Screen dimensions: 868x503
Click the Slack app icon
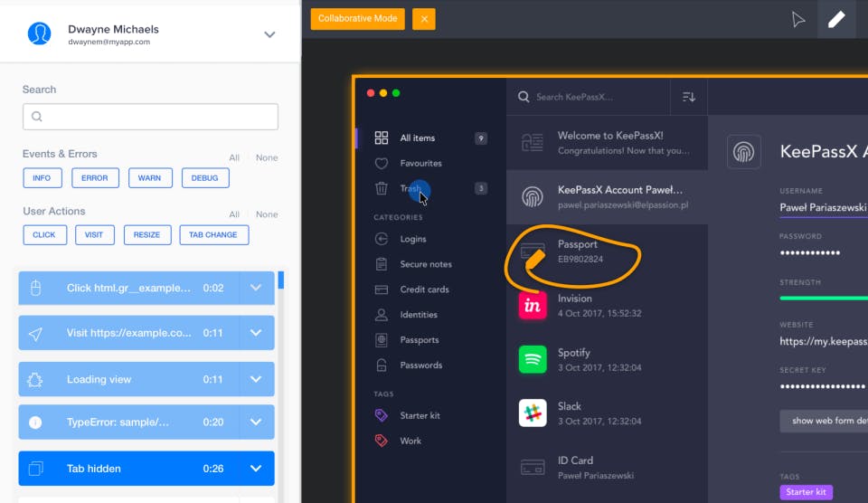click(533, 413)
